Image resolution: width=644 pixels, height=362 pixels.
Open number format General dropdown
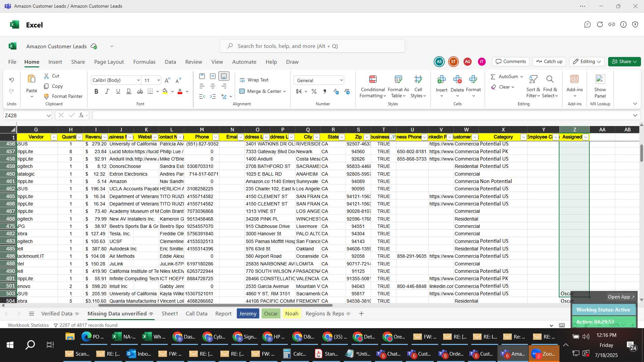(x=341, y=80)
